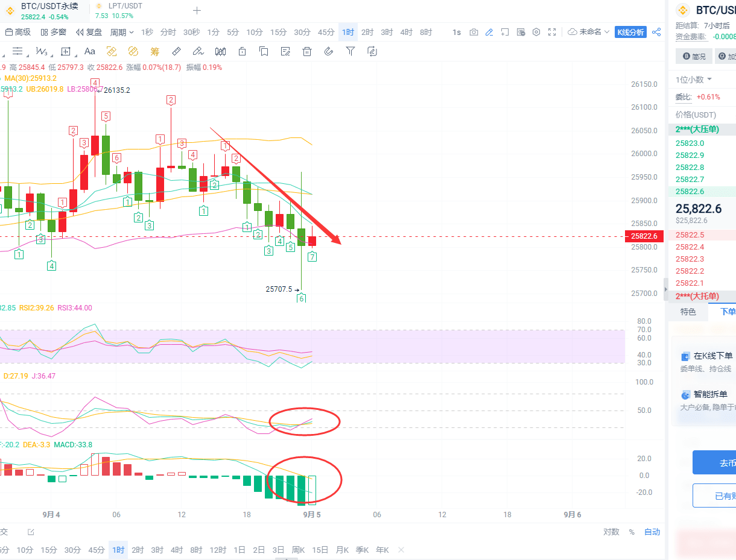The width and height of the screenshot is (736, 560).
Task: Switch to the LPT/USDT tab
Action: point(118,11)
